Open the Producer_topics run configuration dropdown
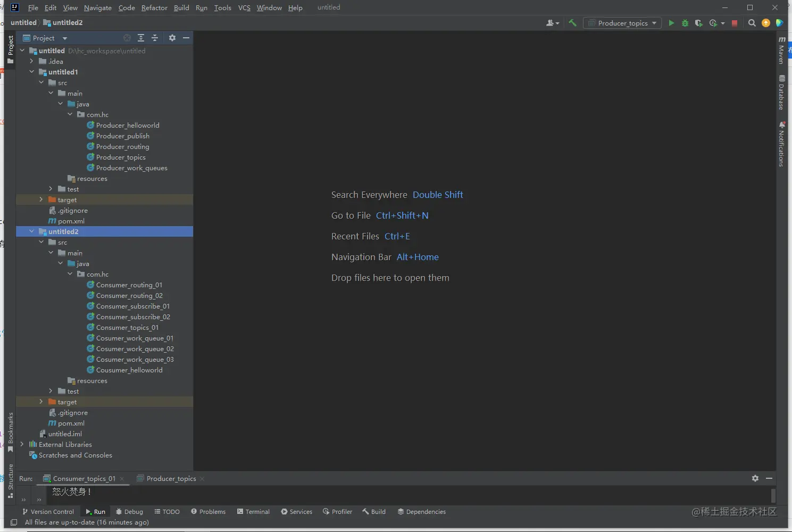The width and height of the screenshot is (792, 532). coord(622,23)
